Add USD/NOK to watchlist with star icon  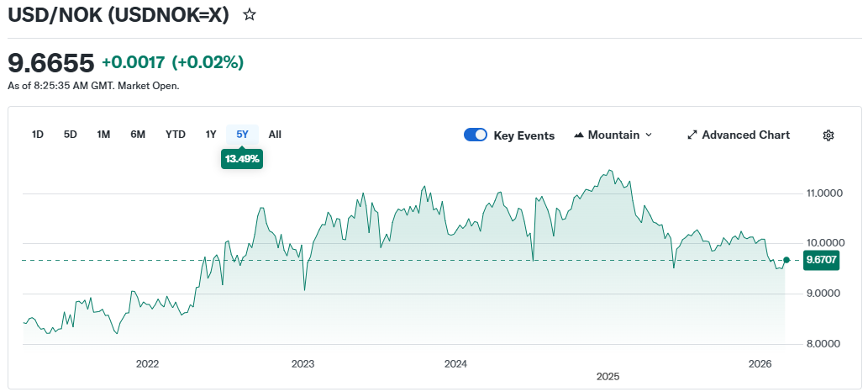point(249,15)
